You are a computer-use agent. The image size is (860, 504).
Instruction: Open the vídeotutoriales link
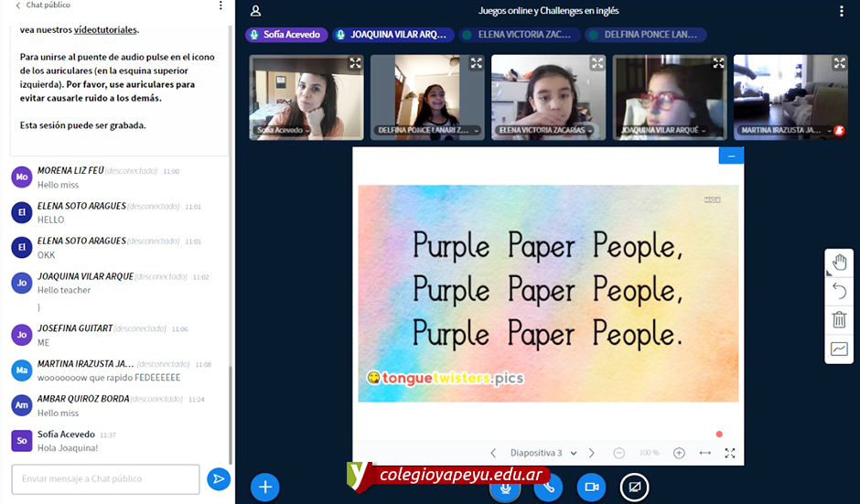(106, 29)
